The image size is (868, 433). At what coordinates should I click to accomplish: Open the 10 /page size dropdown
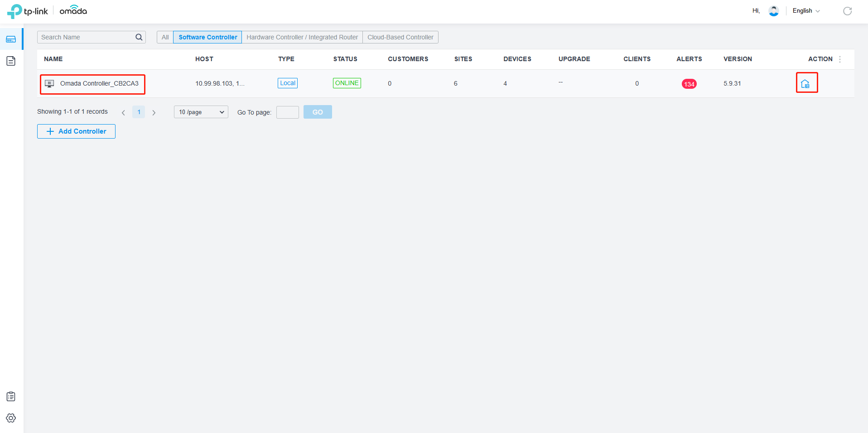[201, 112]
